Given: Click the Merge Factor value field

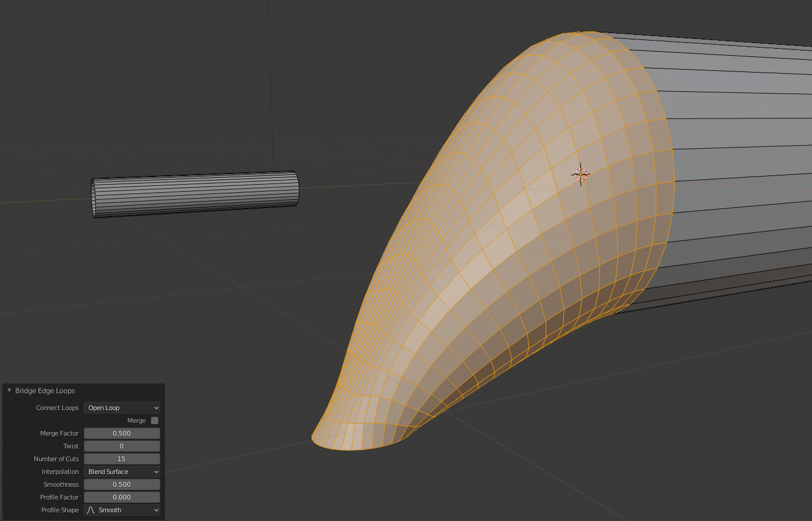Looking at the screenshot, I should (121, 433).
